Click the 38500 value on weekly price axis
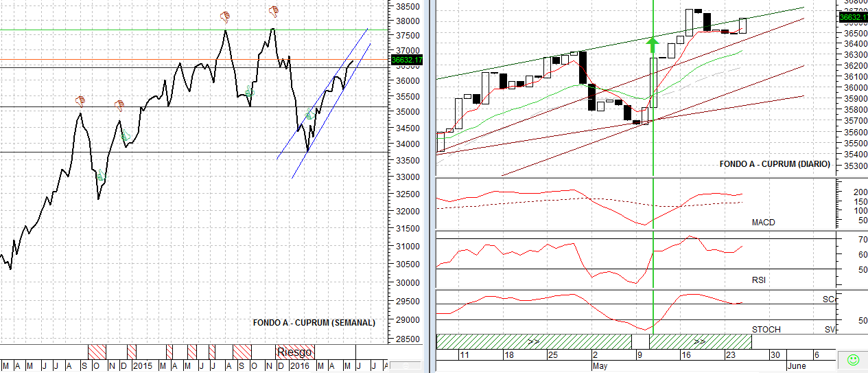Viewport: 868px width, 373px height. coord(408,7)
